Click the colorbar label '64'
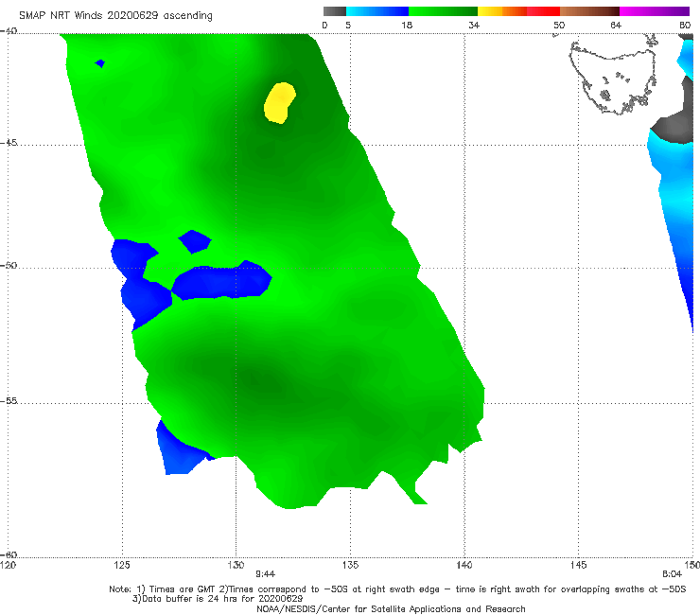The width and height of the screenshot is (700, 615). tap(616, 25)
